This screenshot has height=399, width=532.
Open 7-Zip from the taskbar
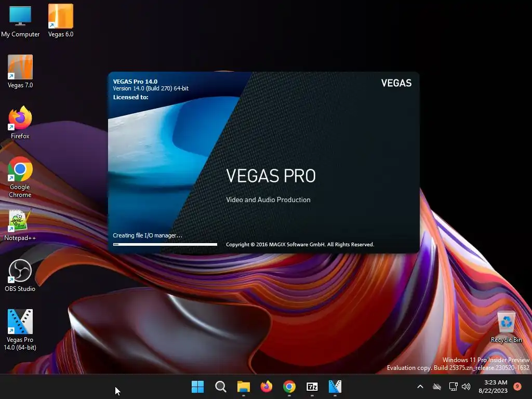pyautogui.click(x=312, y=387)
